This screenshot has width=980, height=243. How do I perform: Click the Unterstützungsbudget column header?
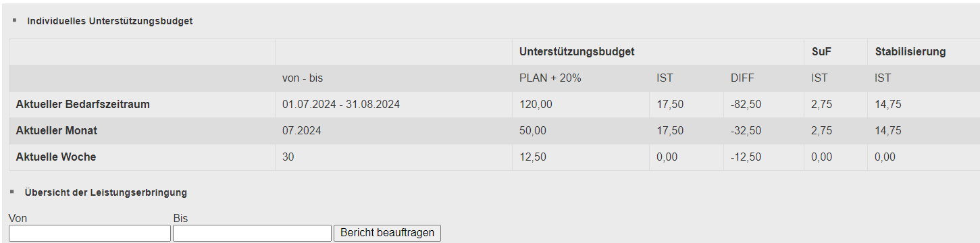point(577,51)
